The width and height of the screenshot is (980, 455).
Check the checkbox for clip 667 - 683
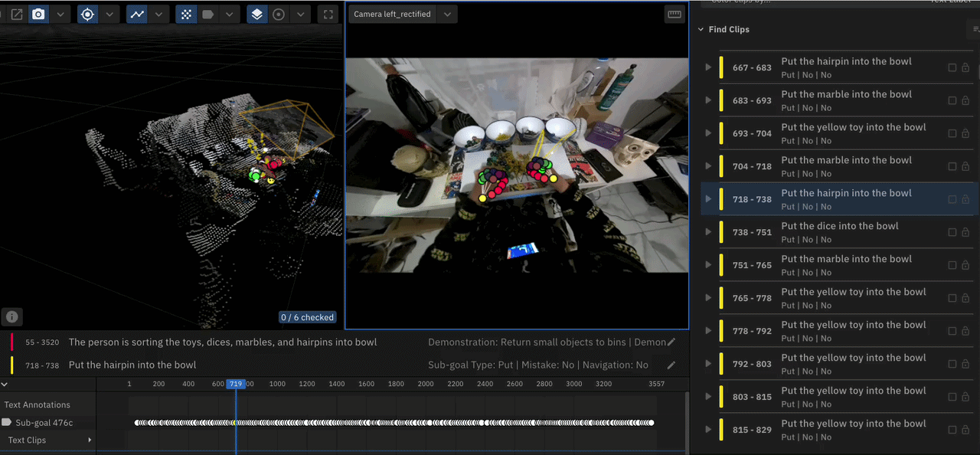tap(952, 67)
